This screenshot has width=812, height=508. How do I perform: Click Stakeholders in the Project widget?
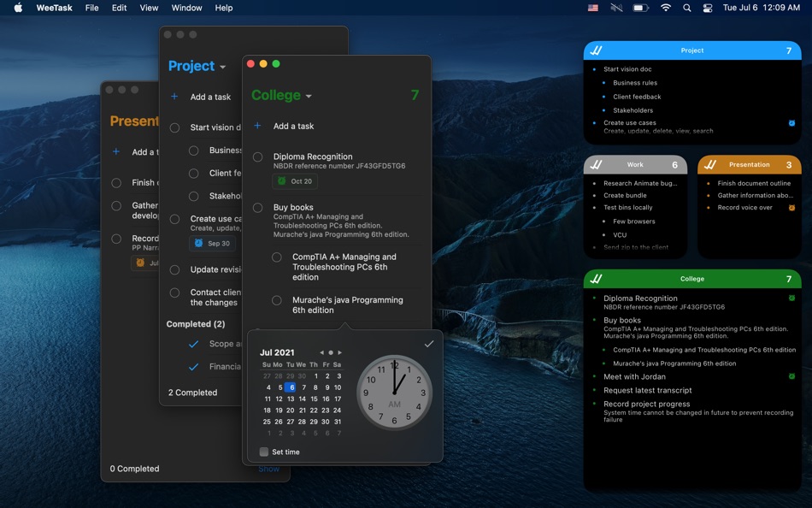coord(633,109)
